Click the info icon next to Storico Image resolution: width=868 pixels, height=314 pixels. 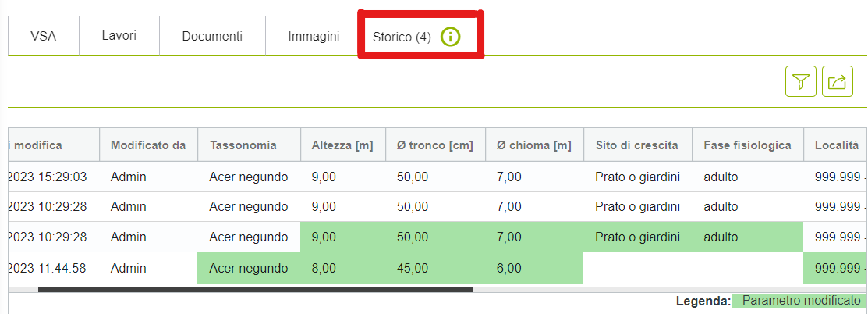[x=450, y=37]
